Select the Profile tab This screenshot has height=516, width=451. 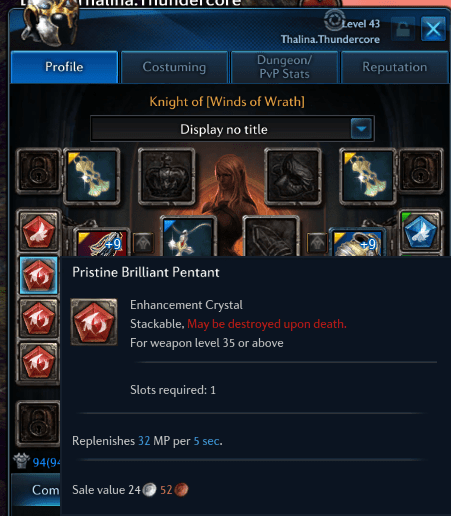64,67
